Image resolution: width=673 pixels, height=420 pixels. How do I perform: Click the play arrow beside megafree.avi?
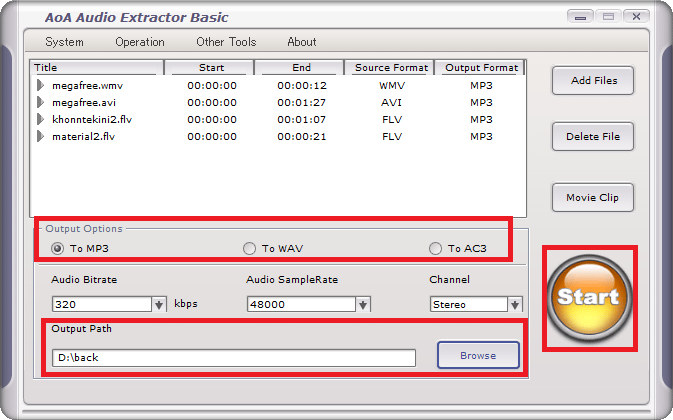point(40,103)
